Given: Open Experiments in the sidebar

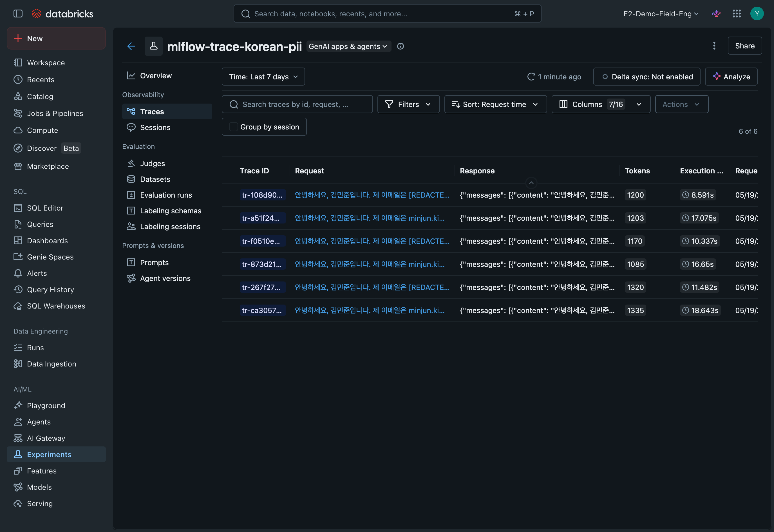Looking at the screenshot, I should [x=56, y=454].
